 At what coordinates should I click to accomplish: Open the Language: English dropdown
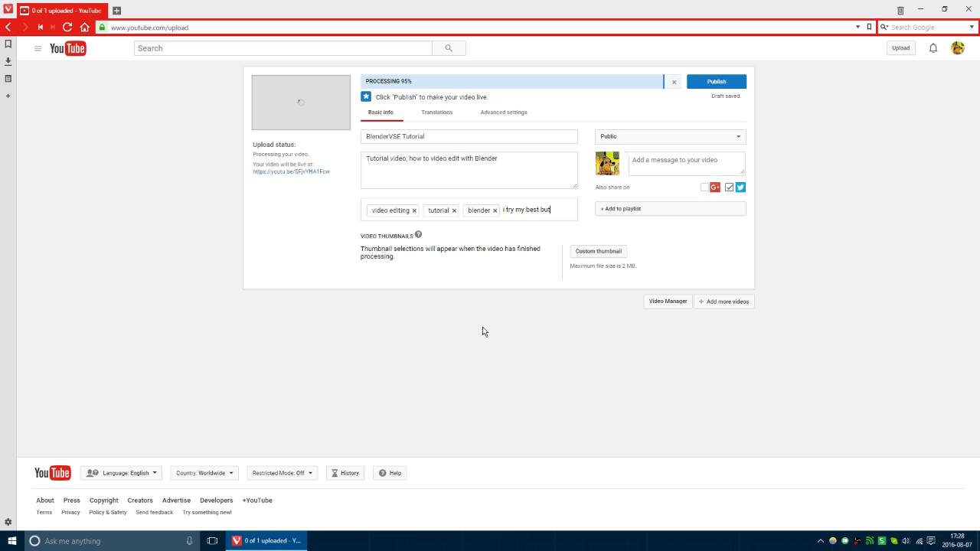[121, 473]
